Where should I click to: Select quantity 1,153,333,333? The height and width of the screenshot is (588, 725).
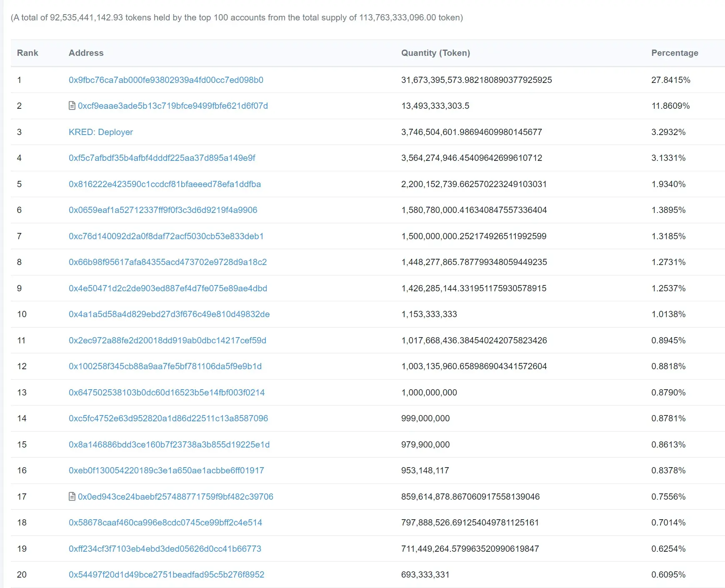click(x=429, y=314)
